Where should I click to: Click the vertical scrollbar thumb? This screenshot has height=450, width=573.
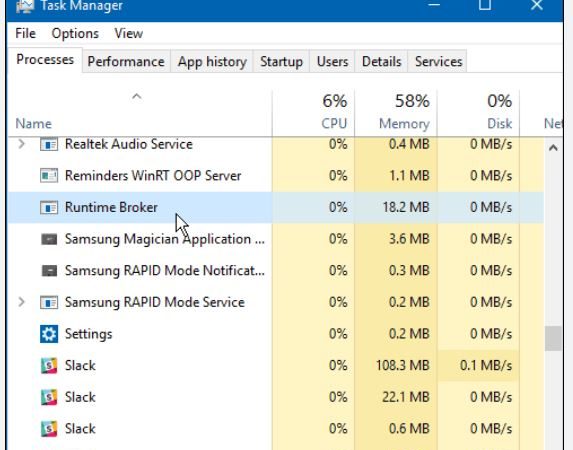point(553,339)
